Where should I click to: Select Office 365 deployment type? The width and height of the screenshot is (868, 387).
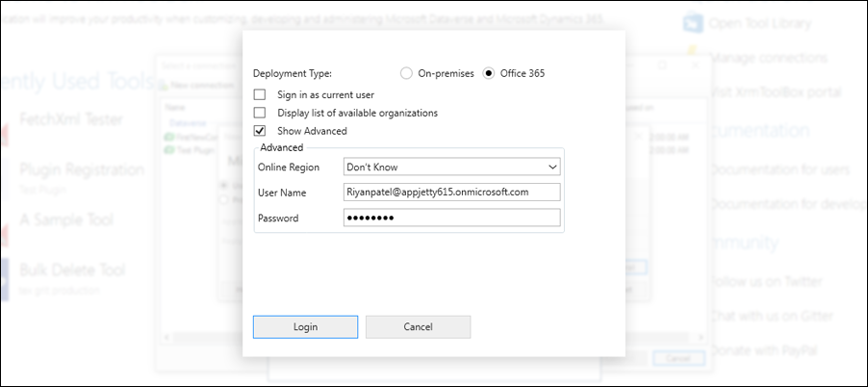(x=488, y=73)
